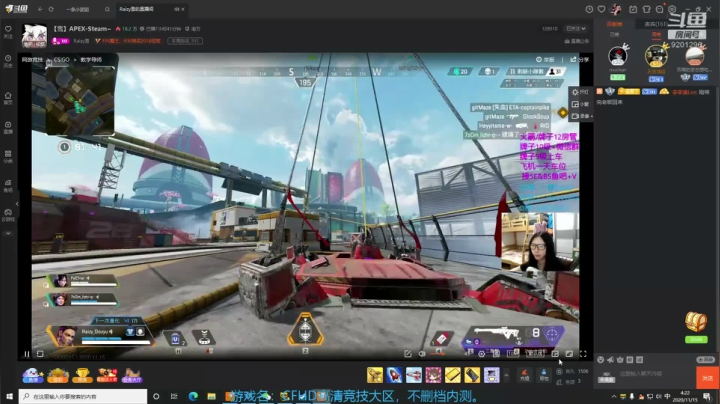Click the orange recharge button
The image size is (720, 404).
524,375
